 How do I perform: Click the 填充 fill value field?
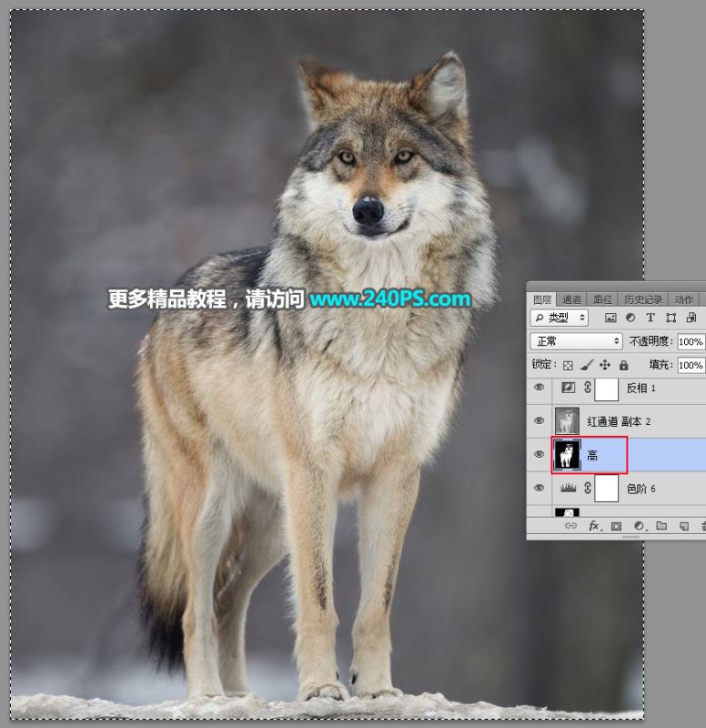click(691, 365)
